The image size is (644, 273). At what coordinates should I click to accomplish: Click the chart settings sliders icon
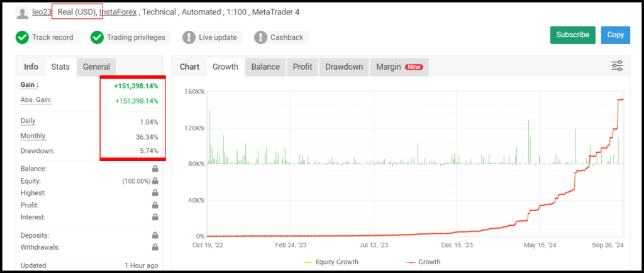(x=617, y=66)
